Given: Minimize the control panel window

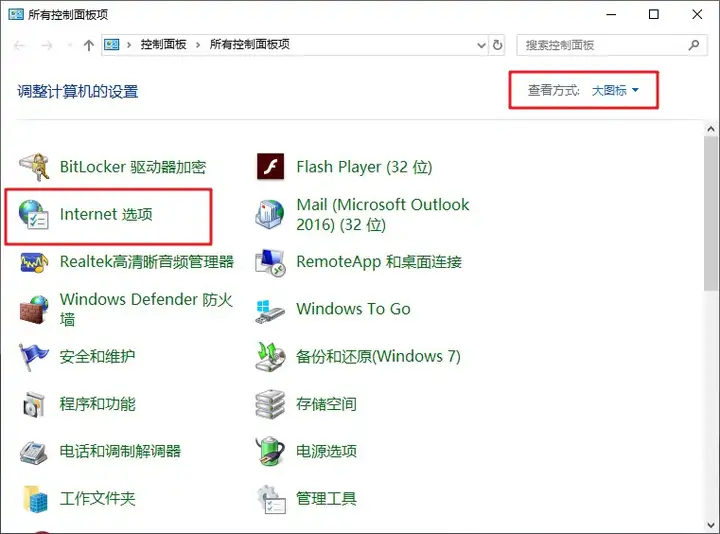Looking at the screenshot, I should point(611,14).
